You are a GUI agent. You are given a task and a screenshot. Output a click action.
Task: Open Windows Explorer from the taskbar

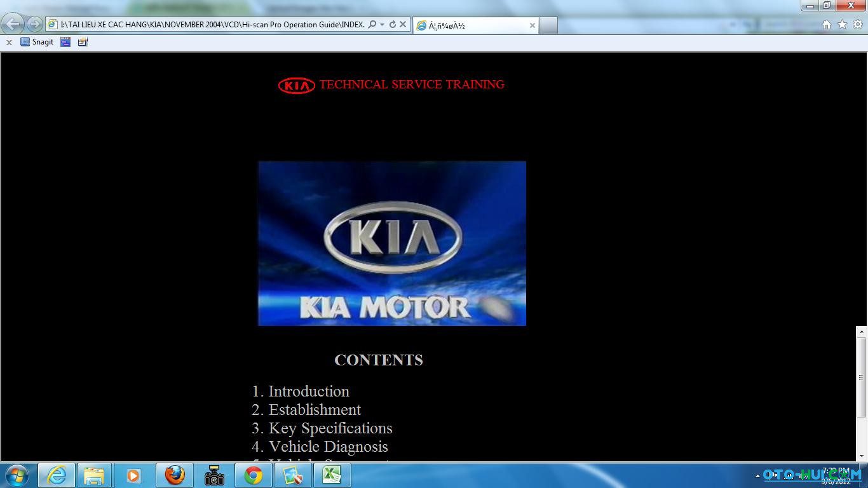pos(94,475)
